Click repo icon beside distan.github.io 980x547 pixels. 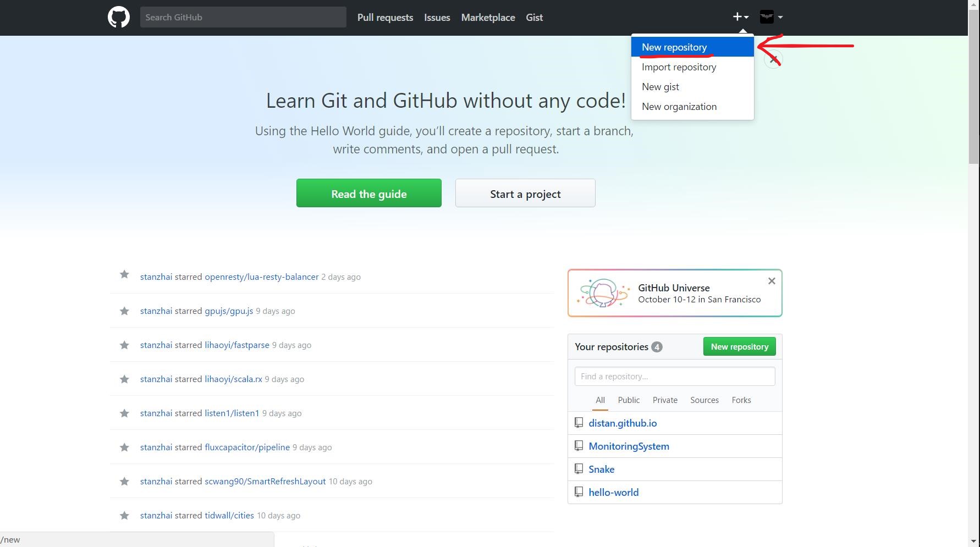(x=579, y=423)
